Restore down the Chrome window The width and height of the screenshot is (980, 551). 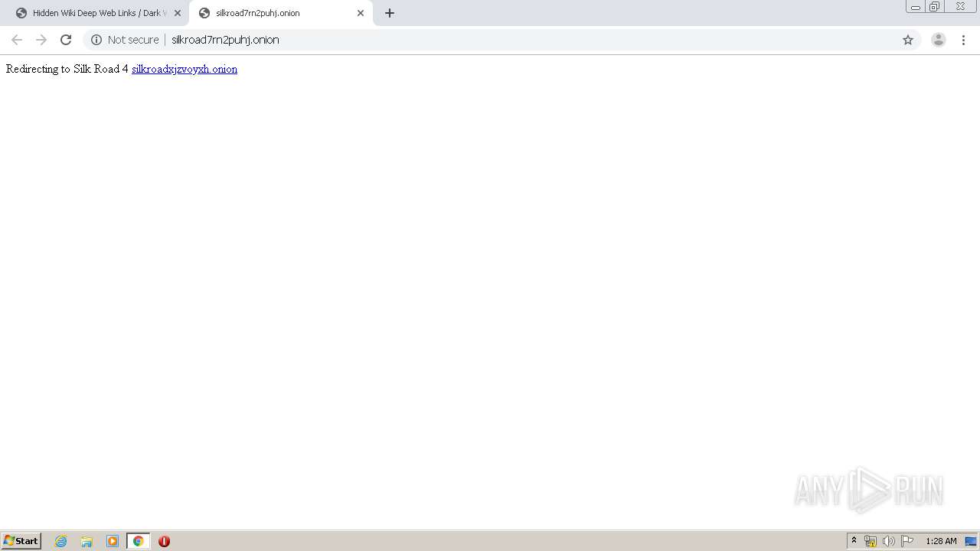point(934,7)
